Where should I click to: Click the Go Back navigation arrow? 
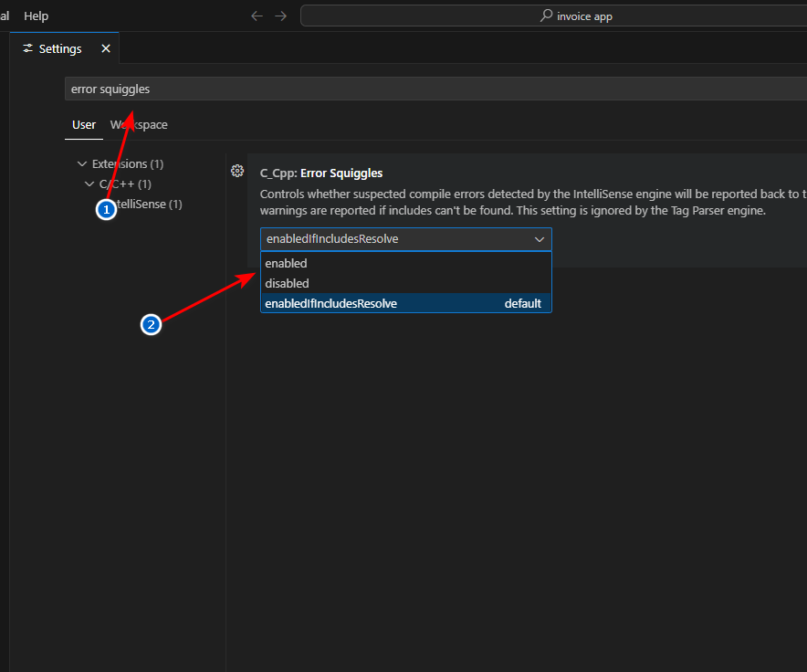coord(257,16)
